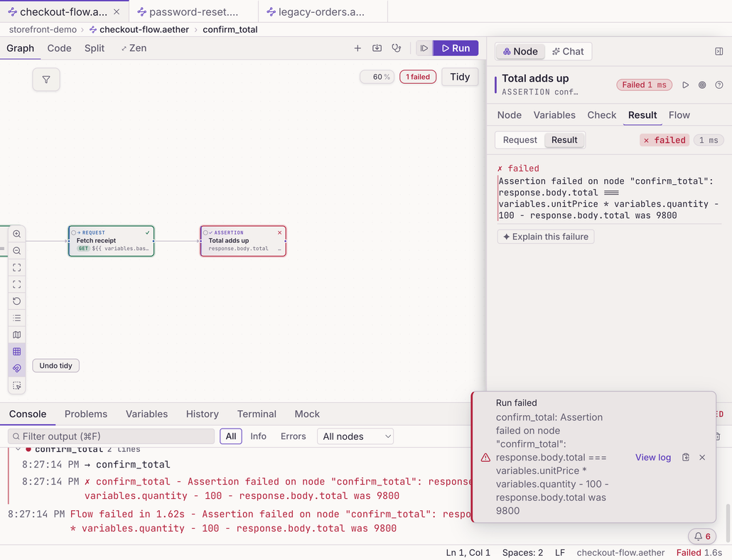Dismiss the Run failed toast
Image resolution: width=732 pixels, height=560 pixels.
click(x=702, y=458)
